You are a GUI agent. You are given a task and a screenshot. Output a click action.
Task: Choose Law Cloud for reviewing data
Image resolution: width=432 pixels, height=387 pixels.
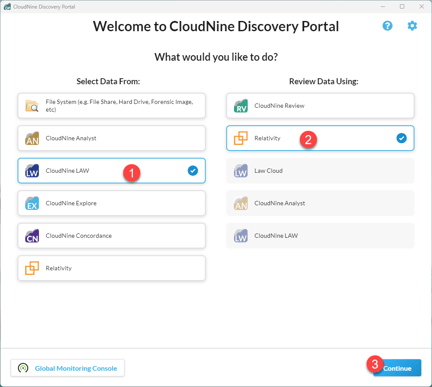click(x=320, y=171)
